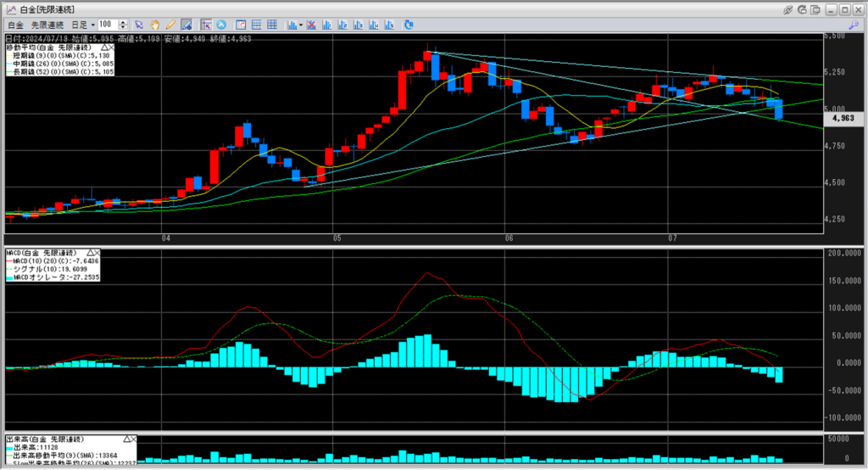Open the chart type dropdown arrow
The height and width of the screenshot is (470, 868).
click(302, 25)
